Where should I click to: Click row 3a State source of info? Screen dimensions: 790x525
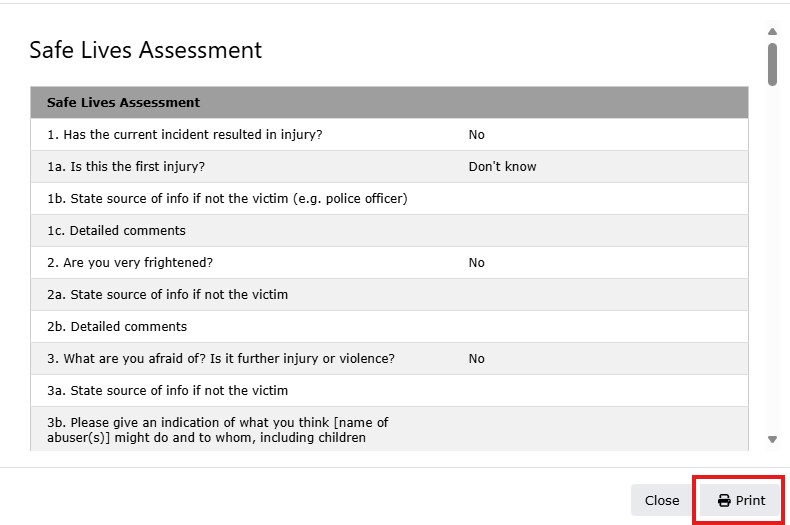(x=167, y=391)
